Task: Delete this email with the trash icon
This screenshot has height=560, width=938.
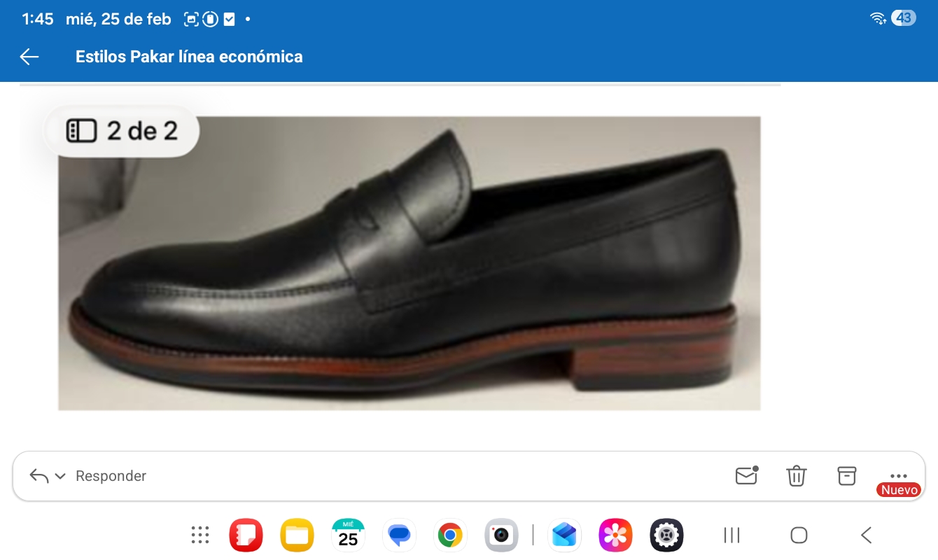Action: (x=797, y=475)
